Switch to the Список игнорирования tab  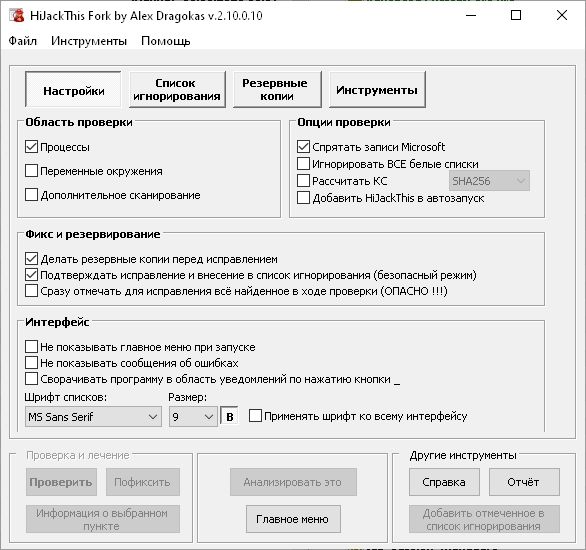(177, 90)
